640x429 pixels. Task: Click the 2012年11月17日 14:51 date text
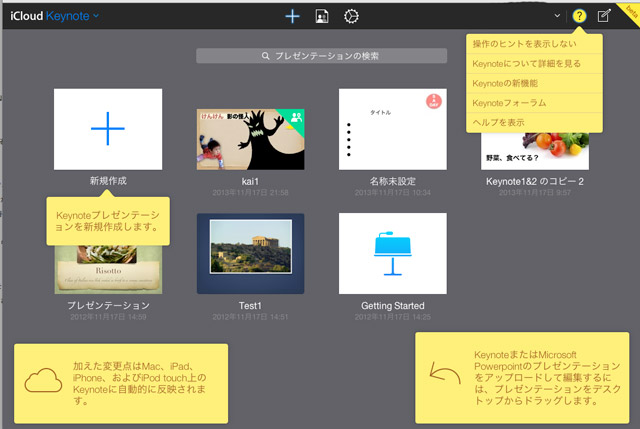point(250,317)
